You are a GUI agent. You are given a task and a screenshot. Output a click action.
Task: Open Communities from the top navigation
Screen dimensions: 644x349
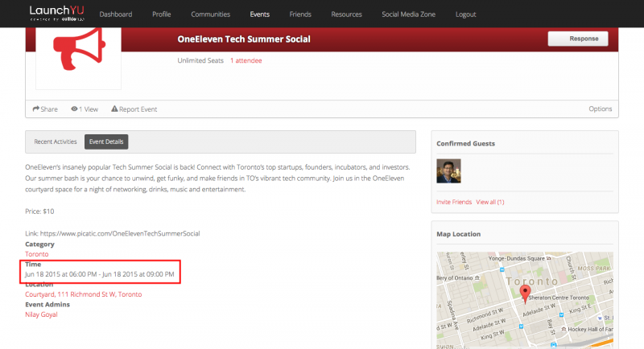click(x=210, y=14)
